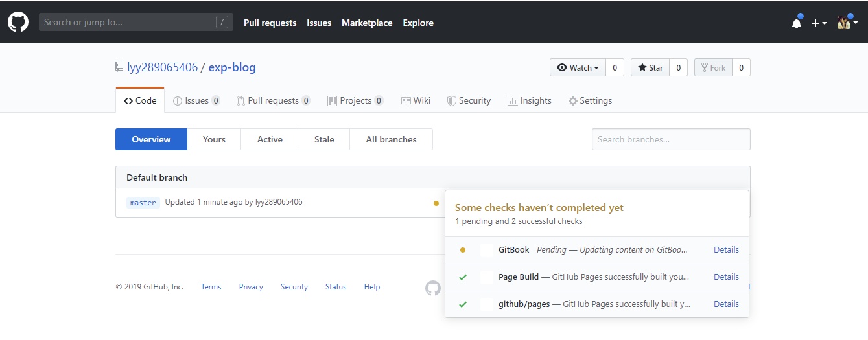Click the Page Build check name

coord(519,277)
